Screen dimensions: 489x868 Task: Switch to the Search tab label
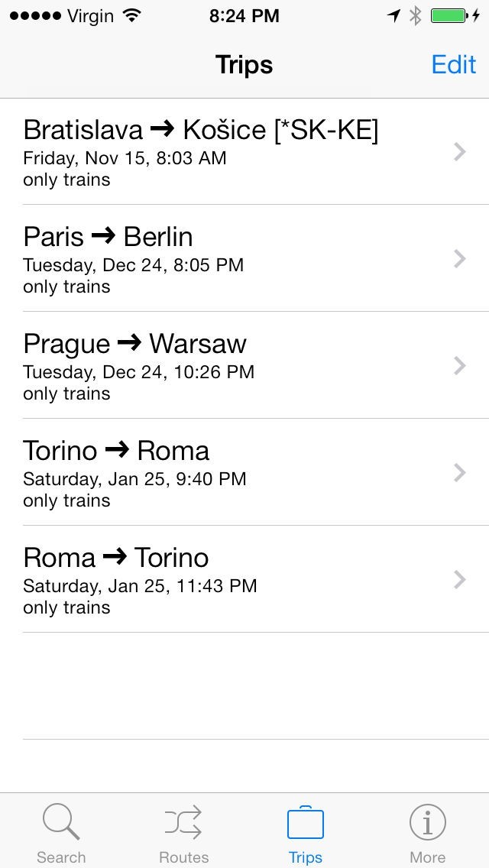click(61, 857)
